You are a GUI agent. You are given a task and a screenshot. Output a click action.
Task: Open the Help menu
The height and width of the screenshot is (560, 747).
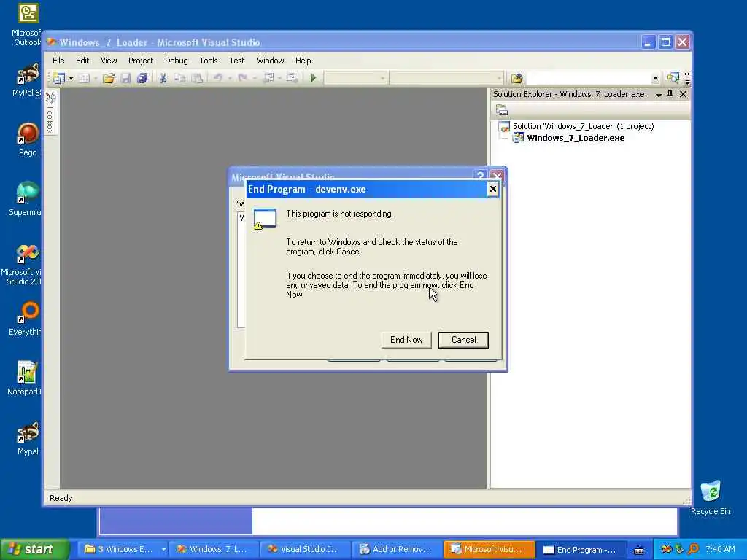tap(303, 61)
